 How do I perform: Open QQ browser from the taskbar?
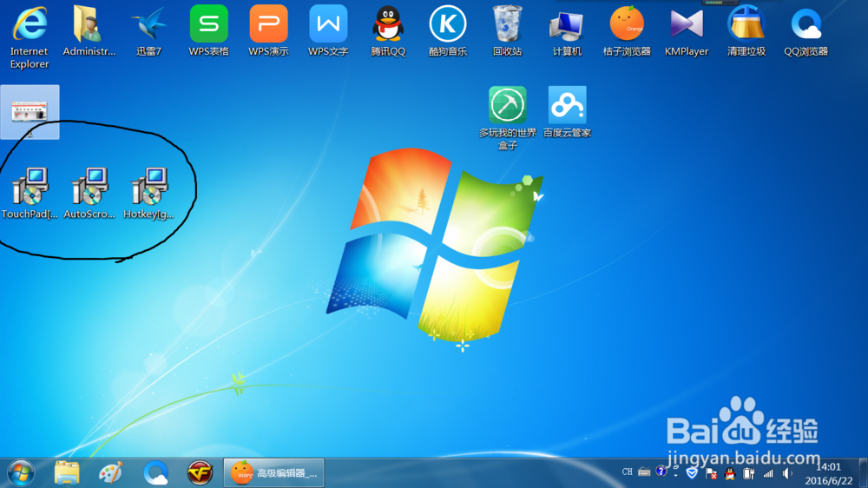pos(155,473)
